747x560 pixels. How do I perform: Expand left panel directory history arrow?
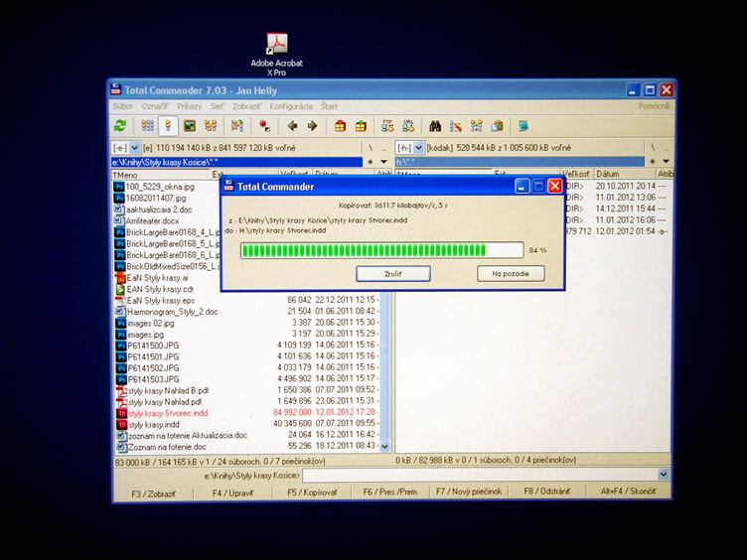coord(383,162)
